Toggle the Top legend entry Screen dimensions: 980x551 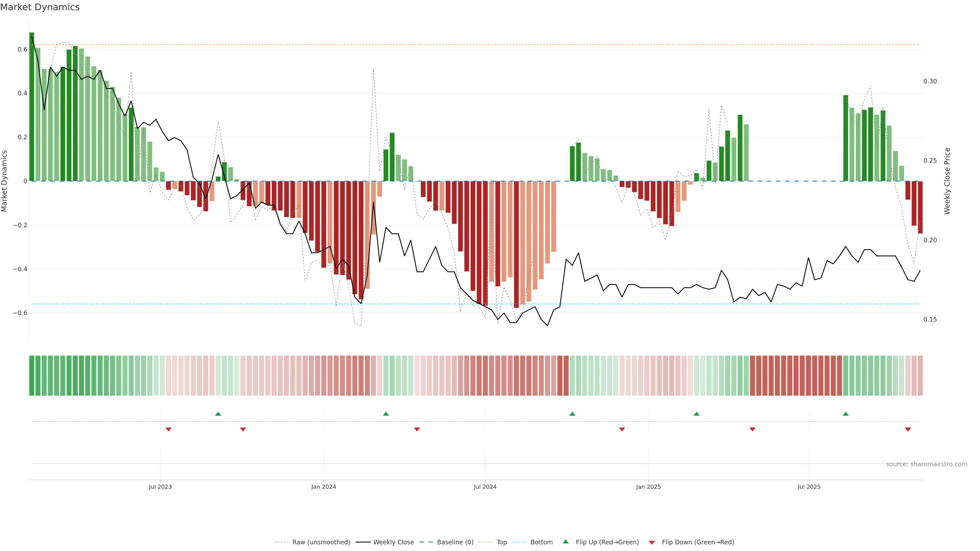[501, 542]
